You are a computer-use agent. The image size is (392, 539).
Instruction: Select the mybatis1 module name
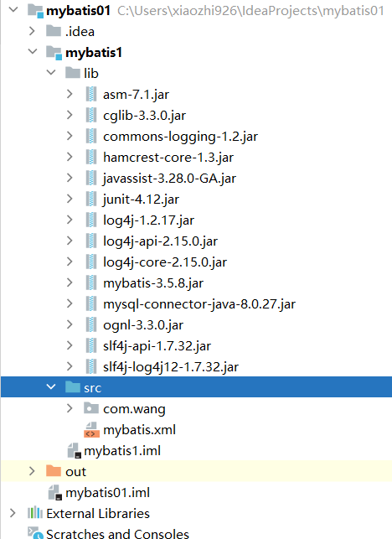(94, 53)
